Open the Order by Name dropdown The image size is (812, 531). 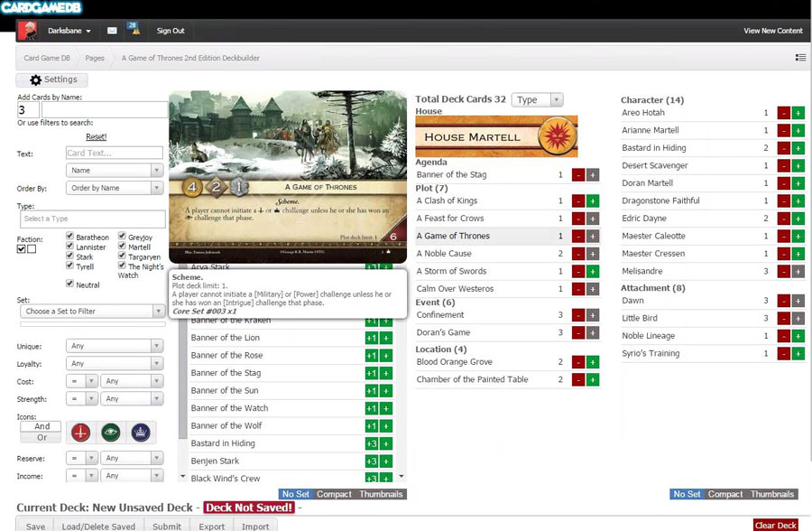coord(115,188)
